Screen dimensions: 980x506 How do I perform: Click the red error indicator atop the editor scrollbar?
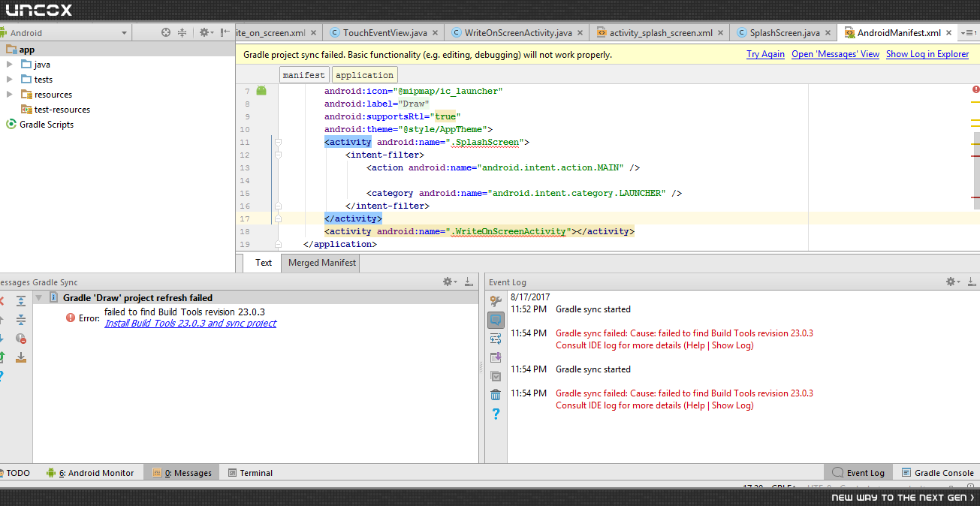975,89
